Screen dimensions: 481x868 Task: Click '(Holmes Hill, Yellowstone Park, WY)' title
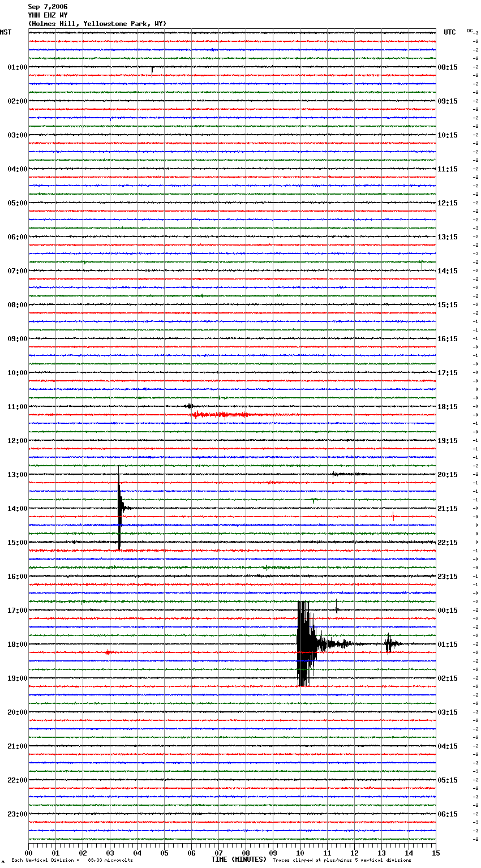97,24
